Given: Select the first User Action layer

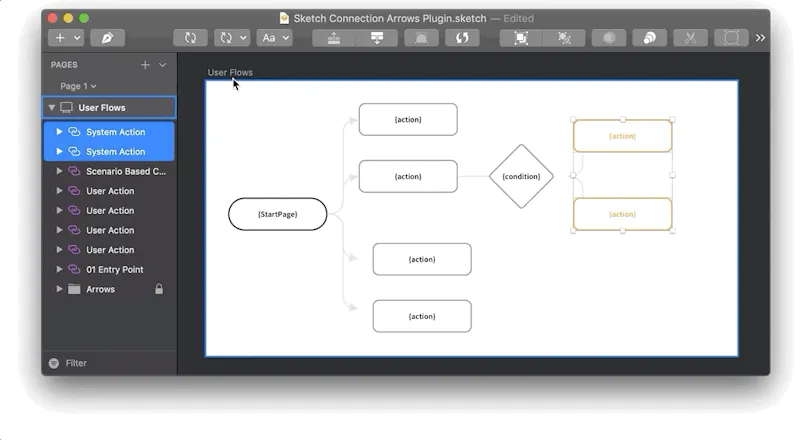Looking at the screenshot, I should point(109,191).
